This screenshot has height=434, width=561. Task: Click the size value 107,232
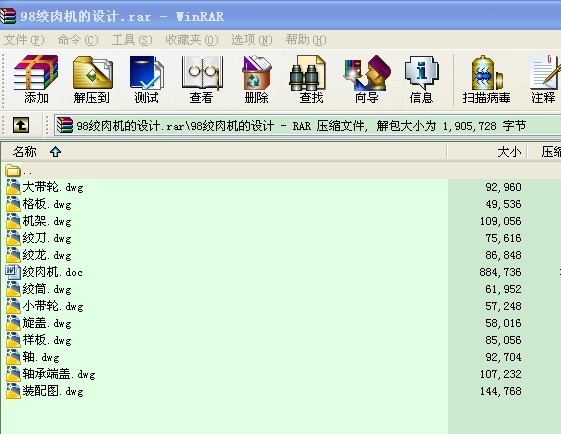pyautogui.click(x=501, y=374)
